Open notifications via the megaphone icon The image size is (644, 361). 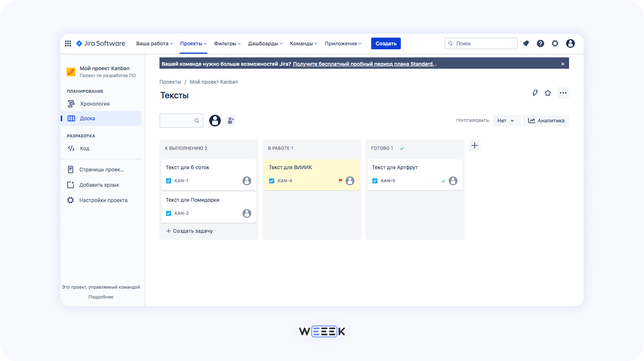click(526, 43)
